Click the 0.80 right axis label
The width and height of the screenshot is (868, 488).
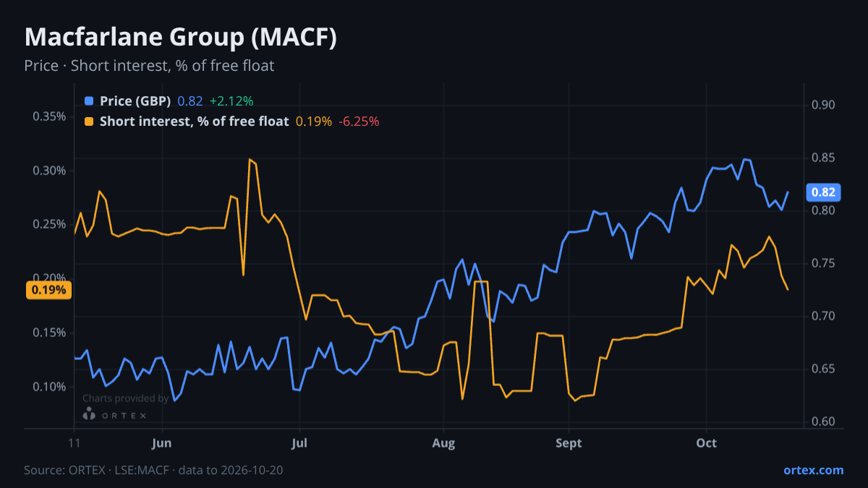[823, 211]
